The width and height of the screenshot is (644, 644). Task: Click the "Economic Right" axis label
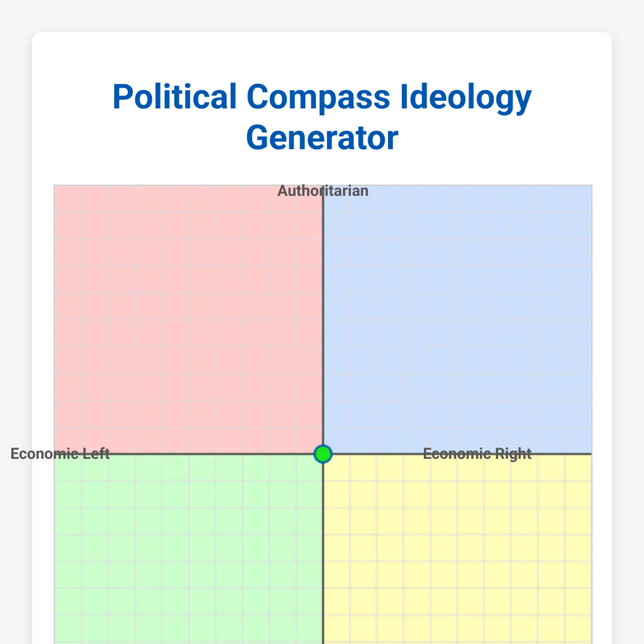[x=477, y=454]
